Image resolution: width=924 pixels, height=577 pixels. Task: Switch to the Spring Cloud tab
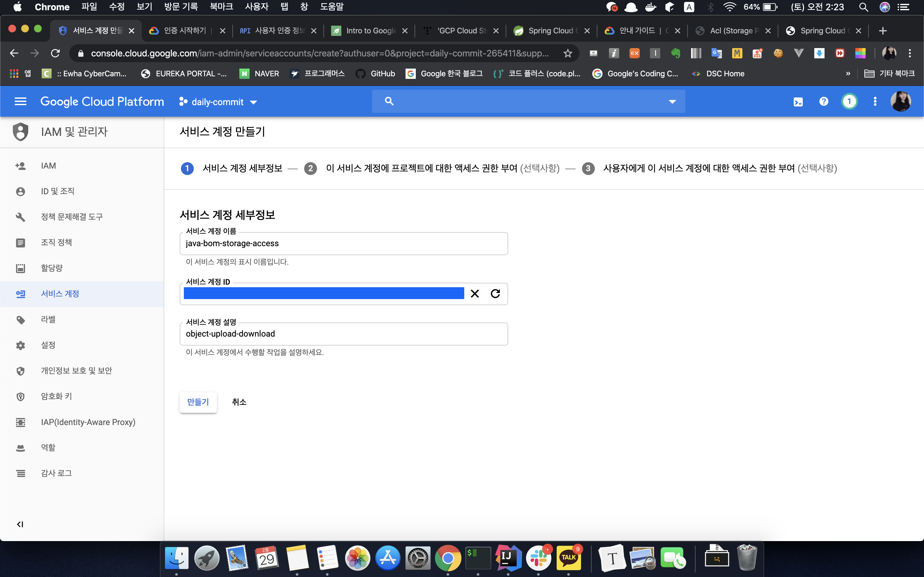point(551,31)
